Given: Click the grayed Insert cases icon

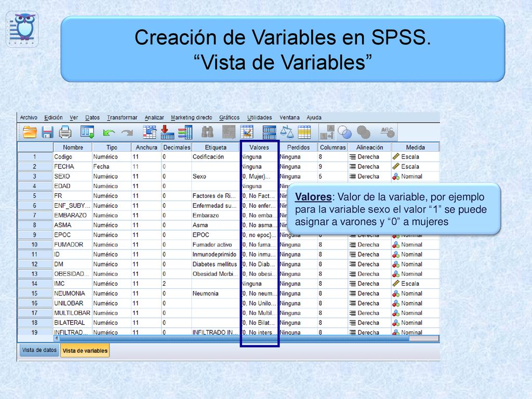Looking at the screenshot, I should (x=229, y=132).
